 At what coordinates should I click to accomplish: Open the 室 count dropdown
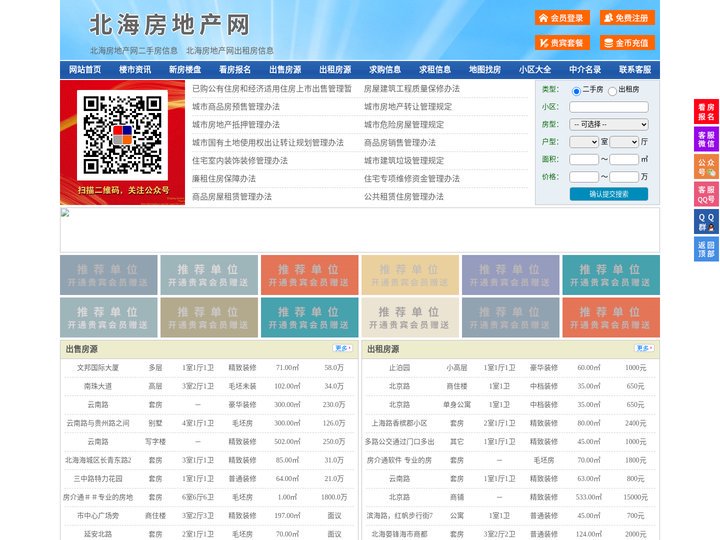click(x=584, y=142)
